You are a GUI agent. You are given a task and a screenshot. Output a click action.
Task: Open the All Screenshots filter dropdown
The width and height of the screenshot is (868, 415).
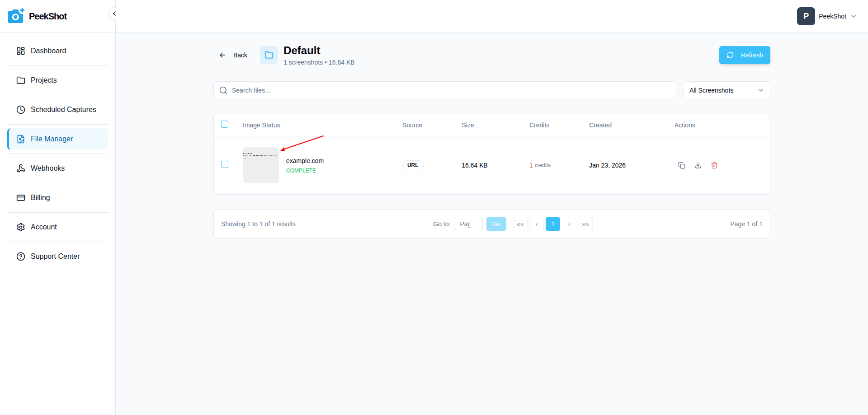(726, 90)
